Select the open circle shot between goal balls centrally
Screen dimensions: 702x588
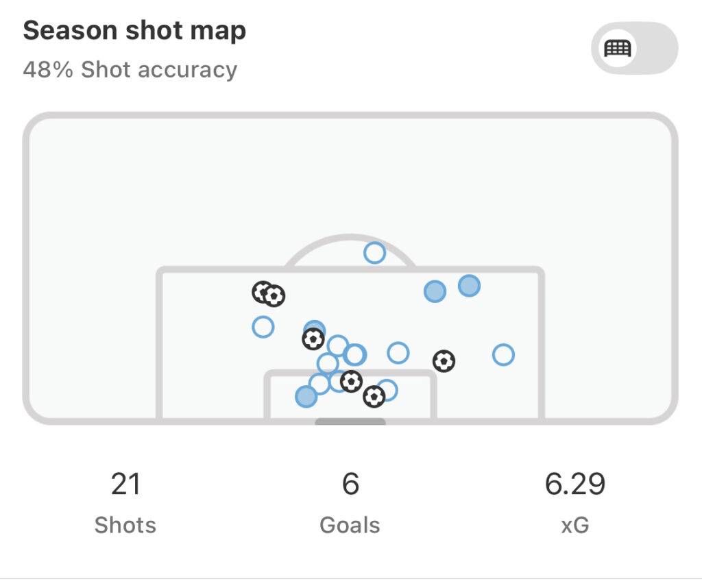398,353
